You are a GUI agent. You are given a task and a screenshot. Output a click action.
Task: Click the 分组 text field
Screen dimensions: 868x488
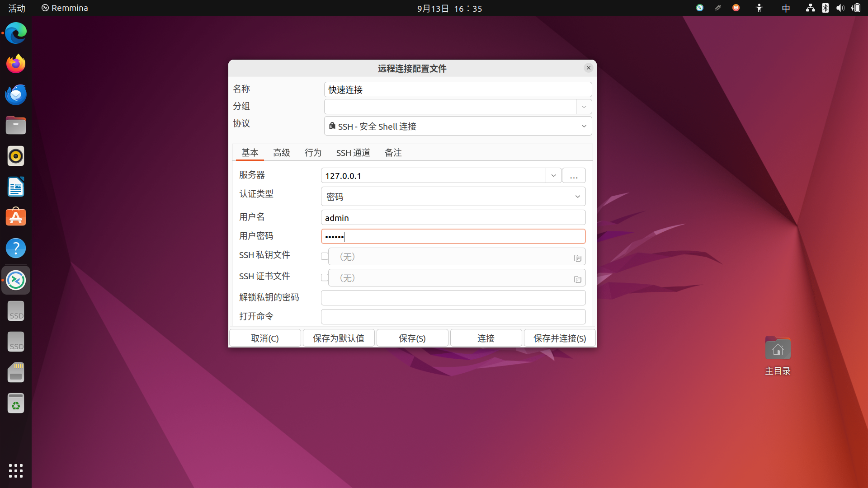450,107
